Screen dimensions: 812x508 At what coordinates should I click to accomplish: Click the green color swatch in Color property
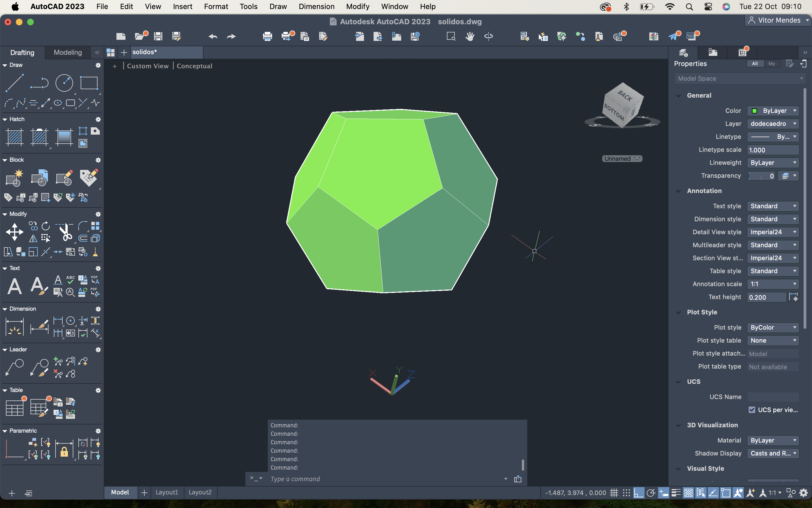point(754,111)
